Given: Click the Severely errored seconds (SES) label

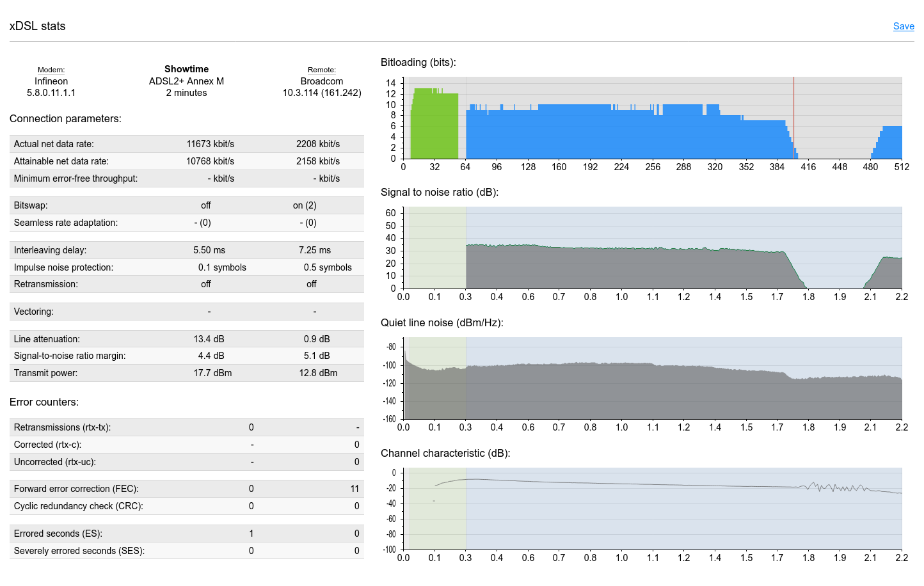Looking at the screenshot, I should [x=79, y=551].
